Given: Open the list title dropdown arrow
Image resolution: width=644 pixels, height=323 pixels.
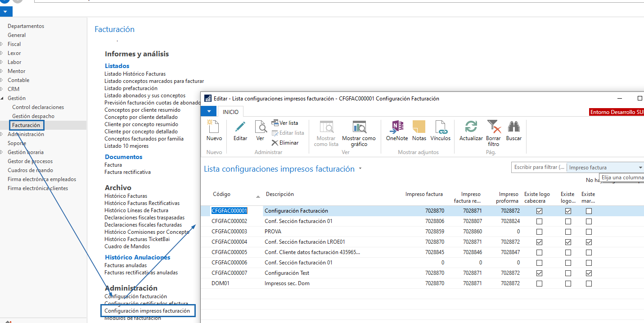Looking at the screenshot, I should [360, 169].
